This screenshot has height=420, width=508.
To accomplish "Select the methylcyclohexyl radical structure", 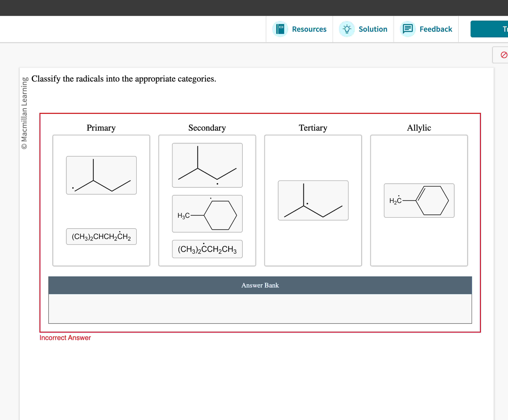I will click(207, 214).
